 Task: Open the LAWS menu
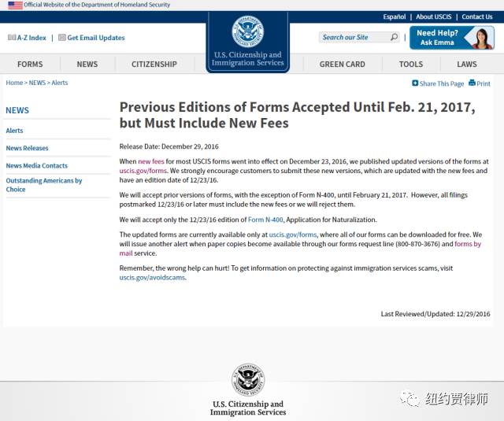coord(467,65)
